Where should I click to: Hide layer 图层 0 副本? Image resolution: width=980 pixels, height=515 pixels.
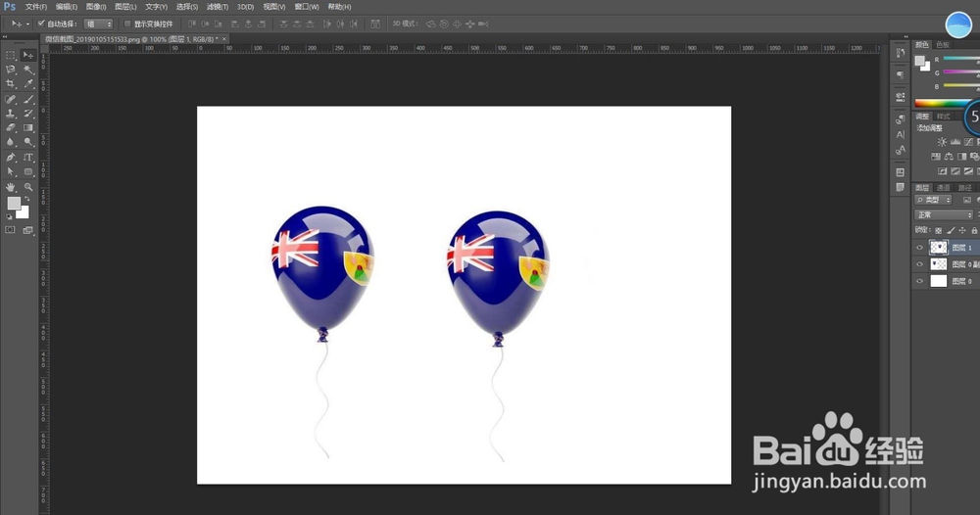pos(919,264)
